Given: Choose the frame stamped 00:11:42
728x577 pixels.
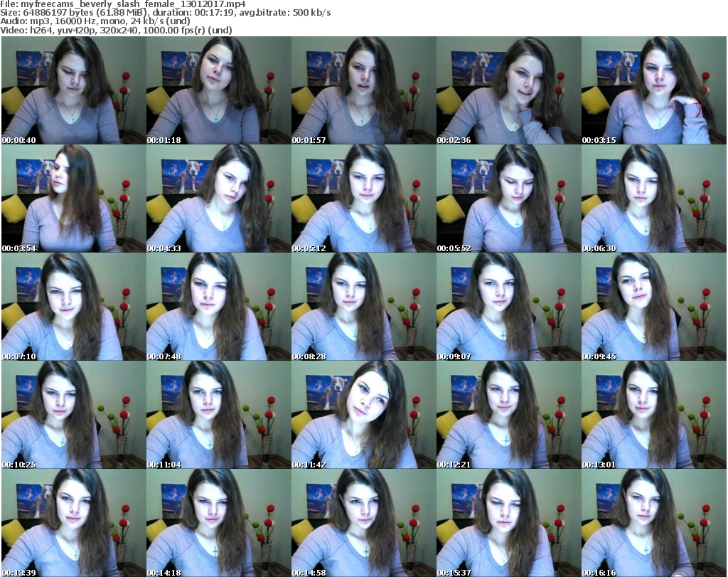Looking at the screenshot, I should [x=363, y=414].
